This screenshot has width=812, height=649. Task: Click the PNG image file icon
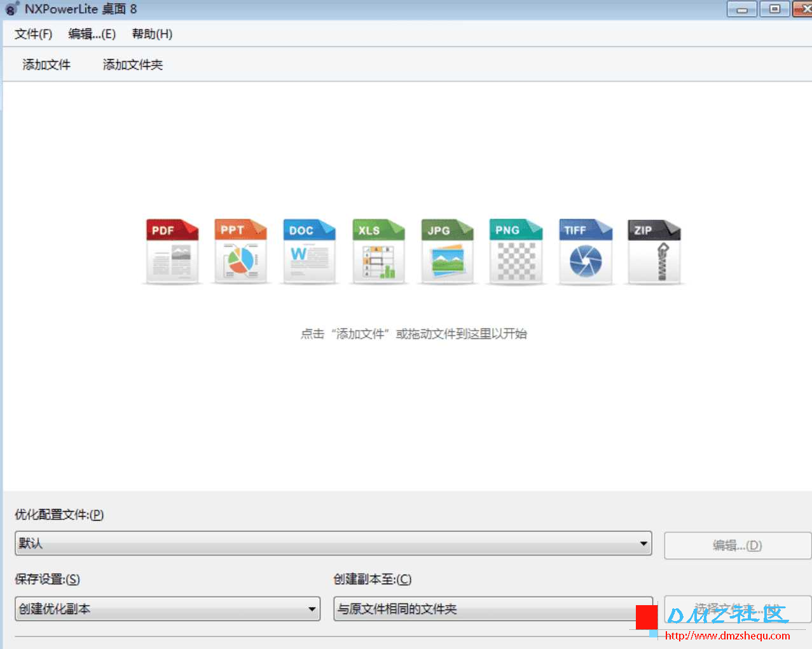point(516,252)
